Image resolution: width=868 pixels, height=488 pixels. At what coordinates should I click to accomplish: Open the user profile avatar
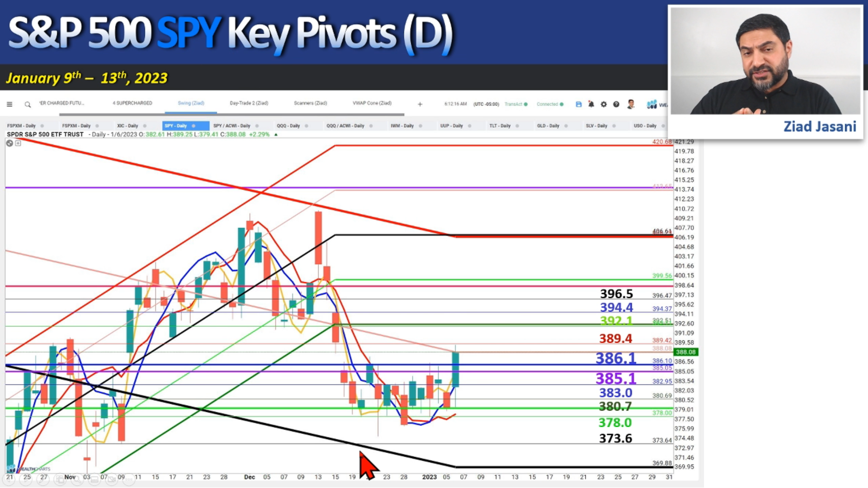point(631,104)
